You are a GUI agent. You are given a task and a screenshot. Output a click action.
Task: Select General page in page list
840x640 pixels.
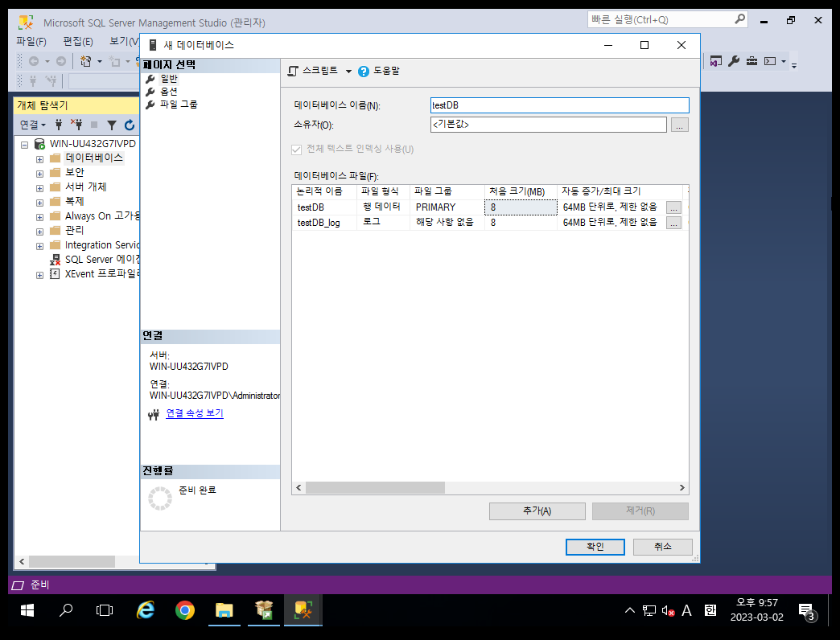tap(169, 79)
